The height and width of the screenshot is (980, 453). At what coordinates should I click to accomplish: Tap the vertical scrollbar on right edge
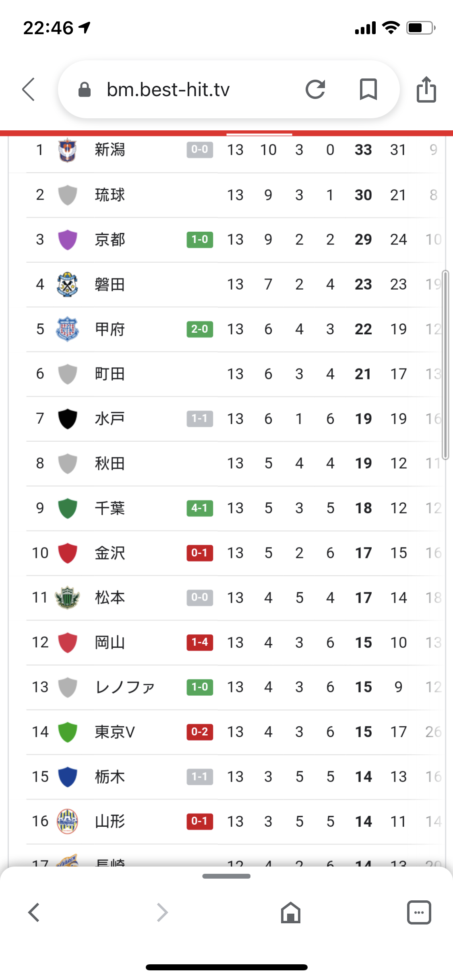445,365
